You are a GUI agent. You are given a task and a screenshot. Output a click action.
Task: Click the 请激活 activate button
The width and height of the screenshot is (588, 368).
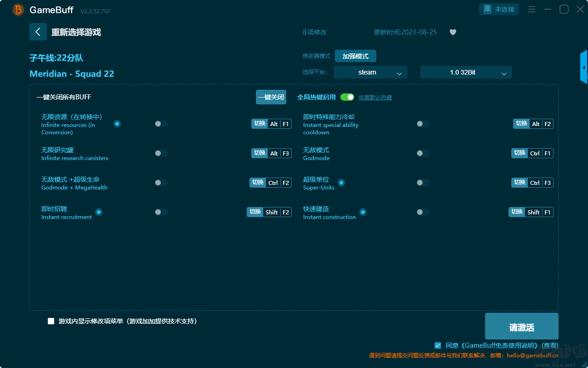click(x=522, y=326)
